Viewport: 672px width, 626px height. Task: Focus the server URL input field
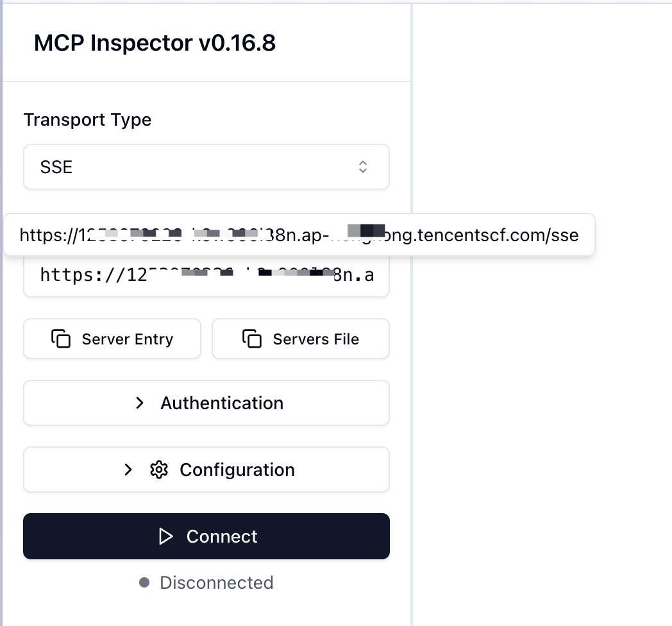pyautogui.click(x=206, y=276)
